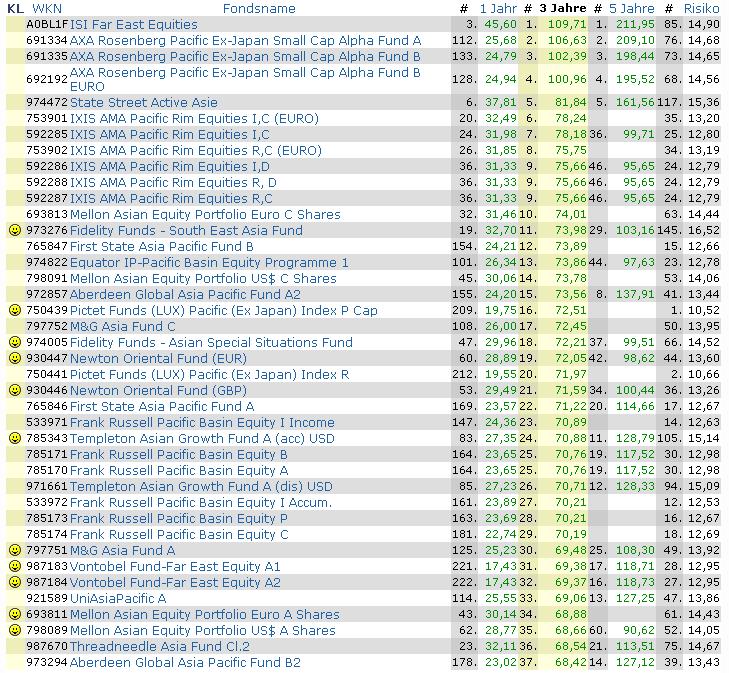Open State Street Active Asie link
Viewport: 729px width, 673px height.
(144, 102)
